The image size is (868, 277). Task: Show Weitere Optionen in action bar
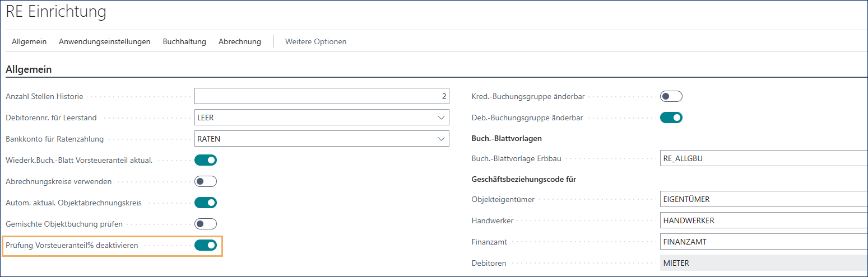tap(315, 41)
